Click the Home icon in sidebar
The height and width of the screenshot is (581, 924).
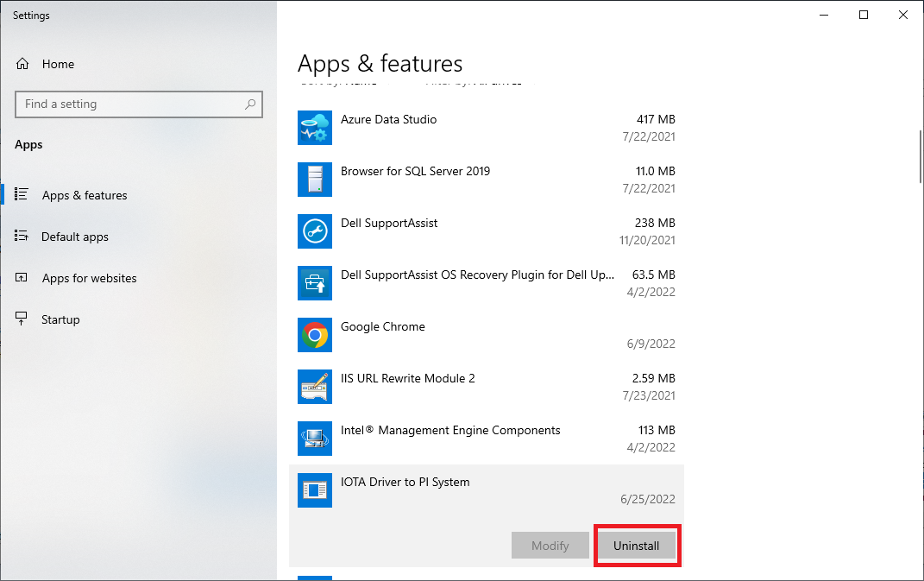click(x=22, y=64)
